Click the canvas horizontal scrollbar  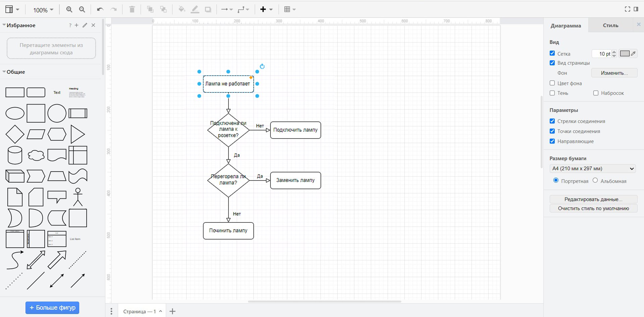coord(325,301)
